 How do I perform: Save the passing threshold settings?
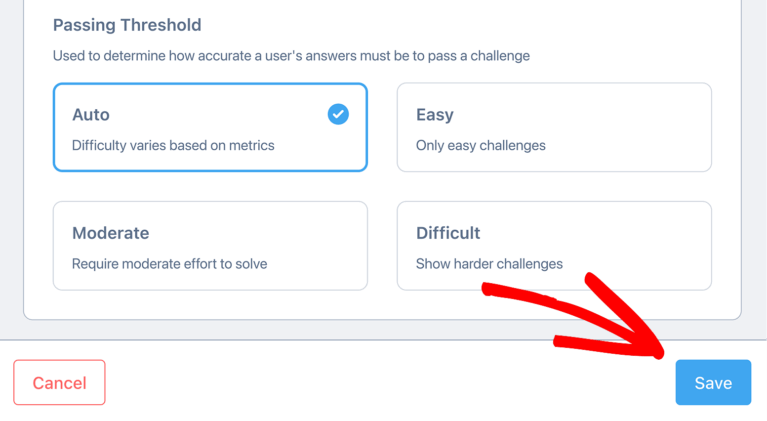713,382
